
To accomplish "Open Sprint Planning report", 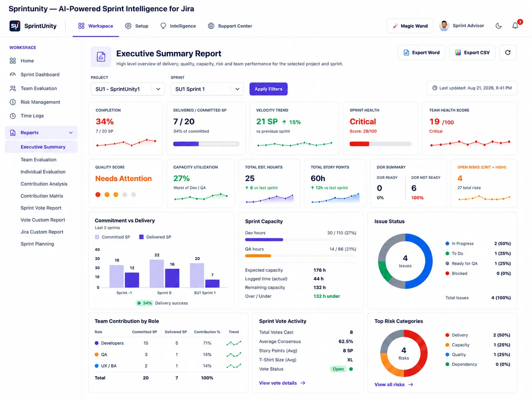I will pyautogui.click(x=37, y=244).
